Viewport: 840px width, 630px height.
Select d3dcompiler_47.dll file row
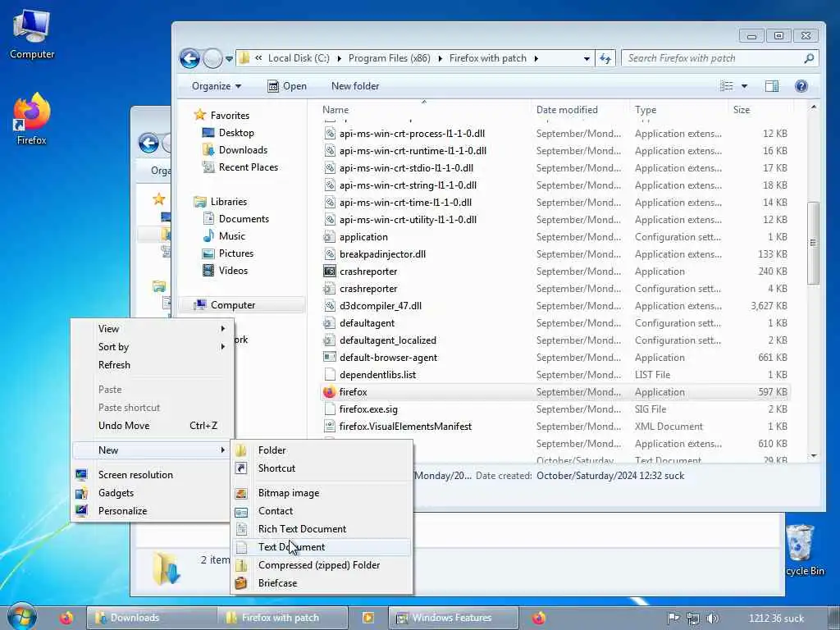555,306
